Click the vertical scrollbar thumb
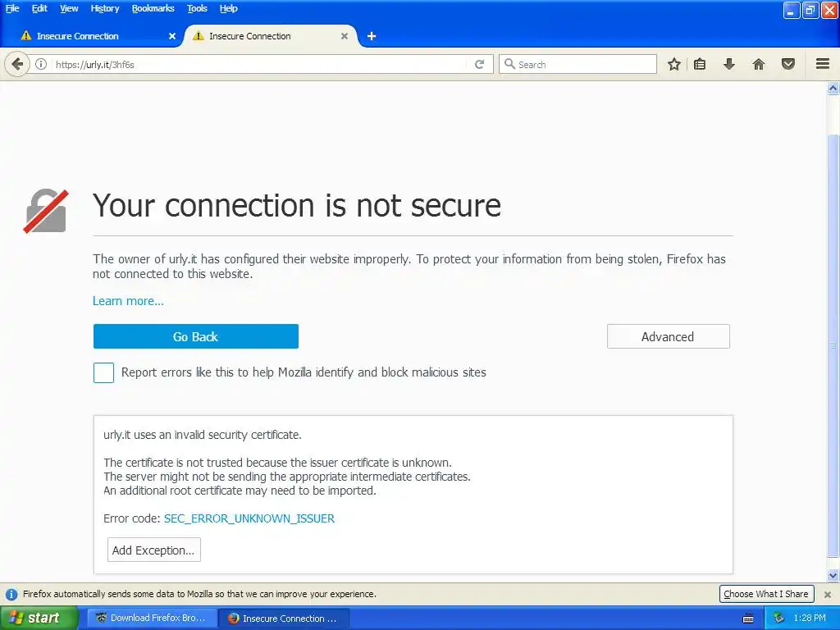The height and width of the screenshot is (630, 840). (833, 345)
